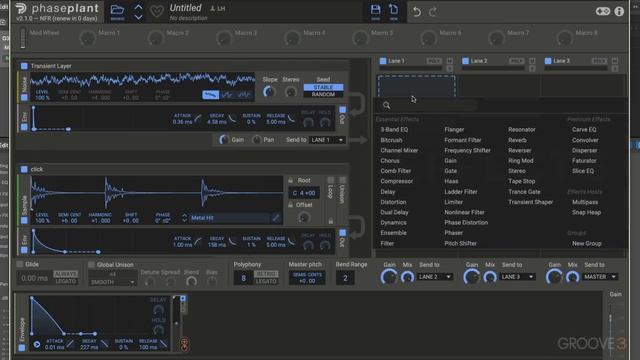Screen dimensions: 640x360
Task: Open the Lane 1 Send to LANE 2 dropdown
Action: coord(435,277)
